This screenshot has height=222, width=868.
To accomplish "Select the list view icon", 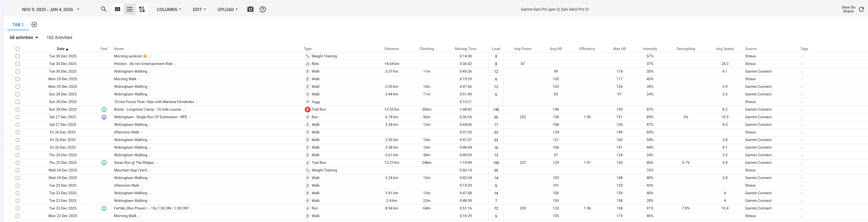I will click(x=129, y=10).
